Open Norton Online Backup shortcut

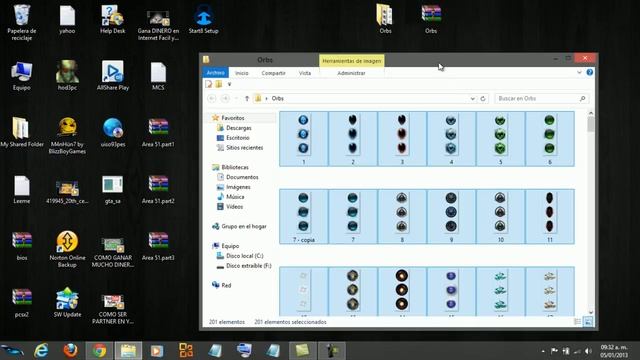pos(67,249)
